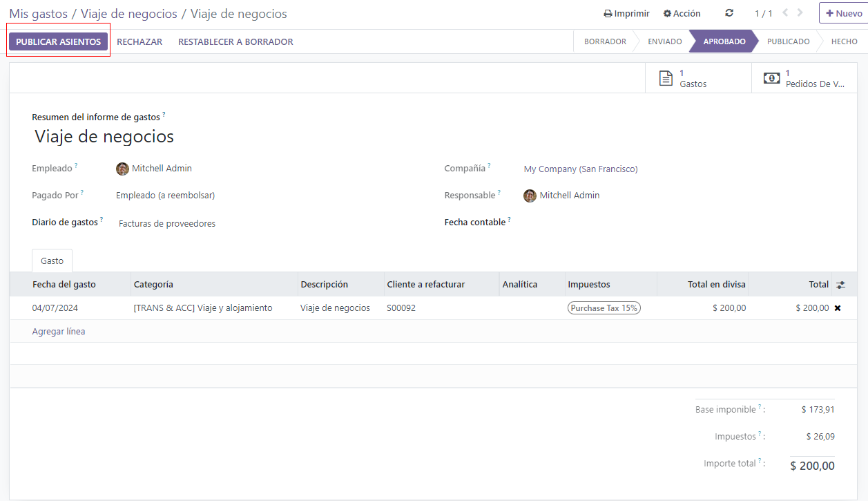The width and height of the screenshot is (868, 501).
Task: Click Restablecer a Borrador button
Action: [235, 41]
